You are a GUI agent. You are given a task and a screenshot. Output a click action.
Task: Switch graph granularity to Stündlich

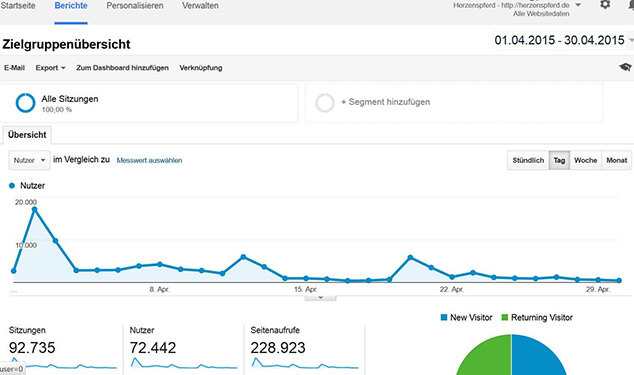(x=528, y=160)
